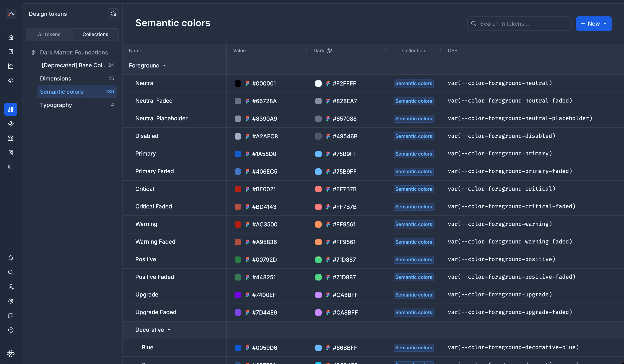Viewport: 624px width, 364px height.
Task: Collapse the Foreground group
Action: point(164,66)
